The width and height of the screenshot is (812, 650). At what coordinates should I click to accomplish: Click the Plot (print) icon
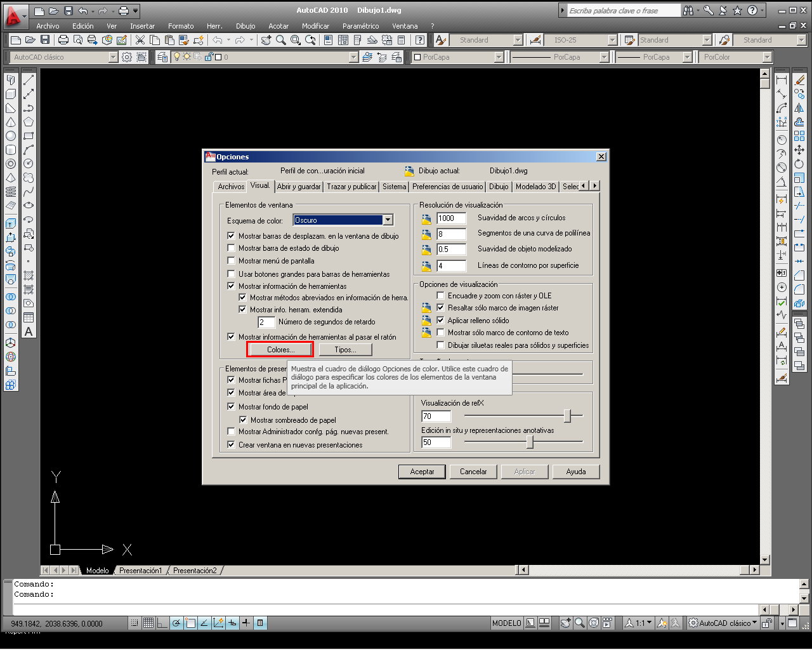pos(63,40)
